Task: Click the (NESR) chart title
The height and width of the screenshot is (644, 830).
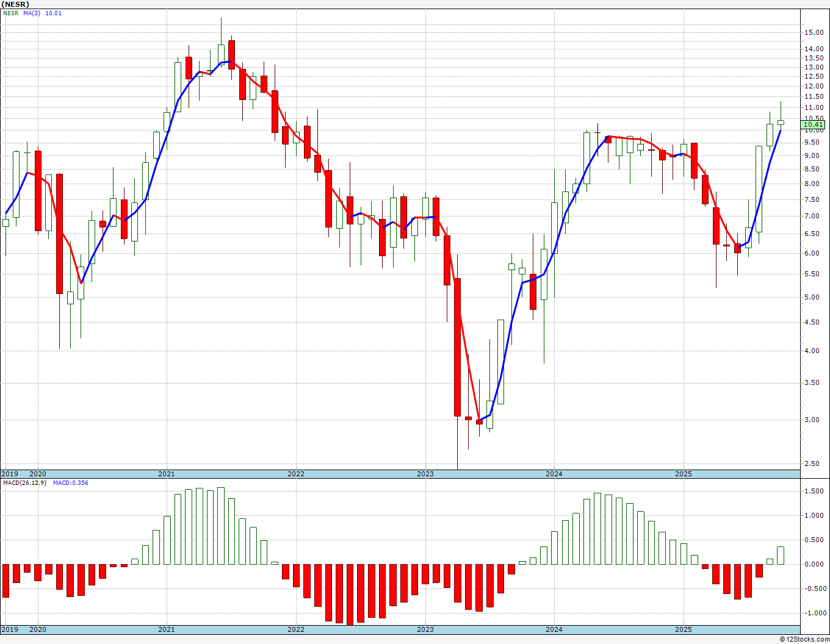Action: [x=15, y=4]
